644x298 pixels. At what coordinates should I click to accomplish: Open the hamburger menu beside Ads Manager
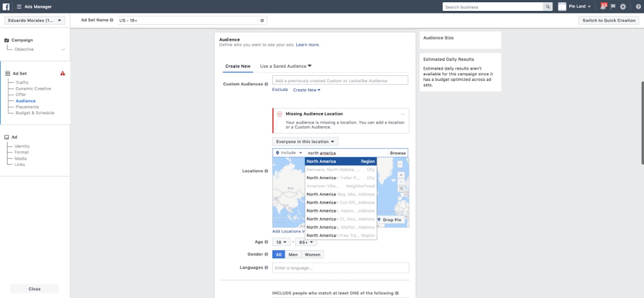click(x=19, y=6)
